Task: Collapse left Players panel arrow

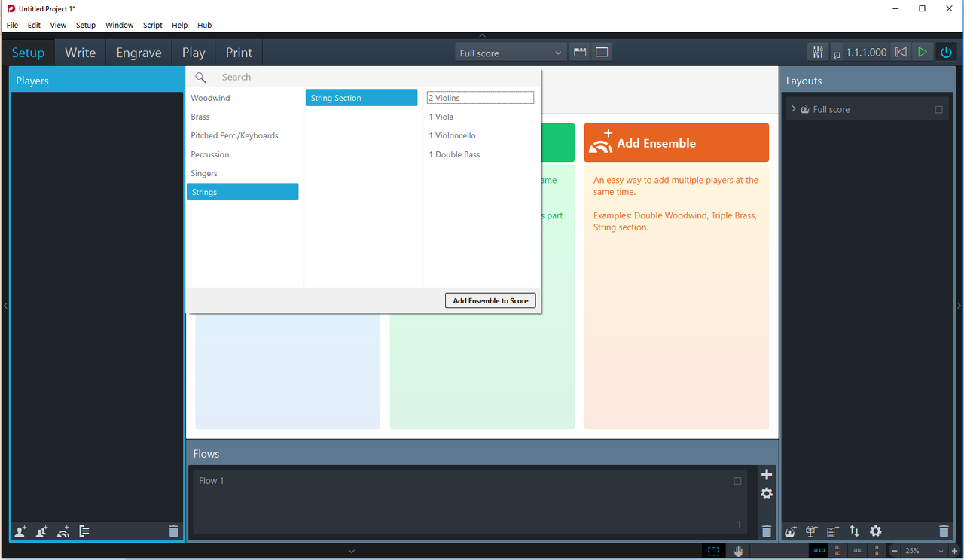Action: (x=5, y=305)
